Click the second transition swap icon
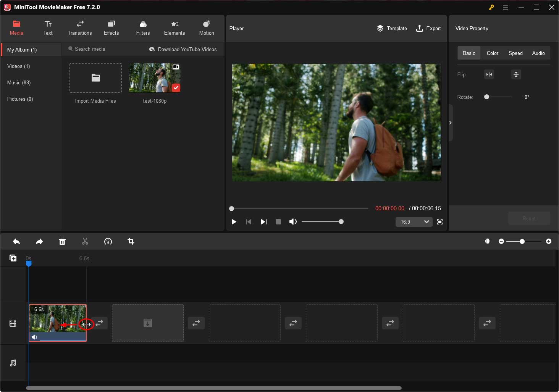 click(196, 323)
